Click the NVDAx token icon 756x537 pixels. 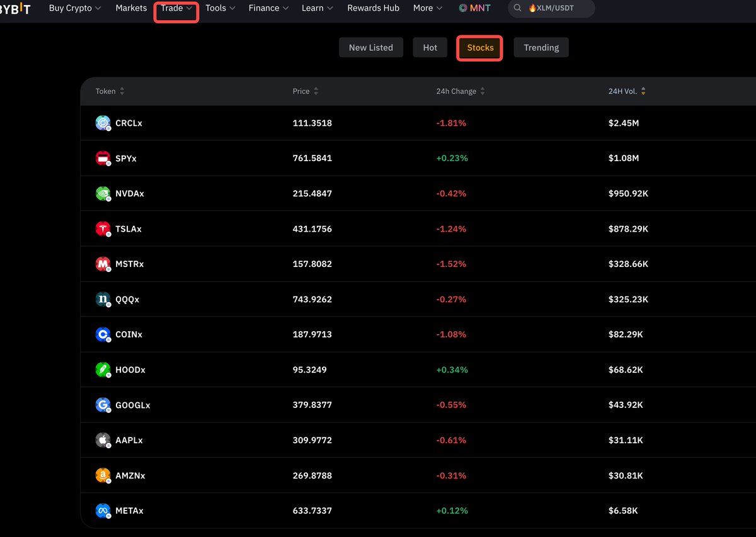tap(103, 193)
